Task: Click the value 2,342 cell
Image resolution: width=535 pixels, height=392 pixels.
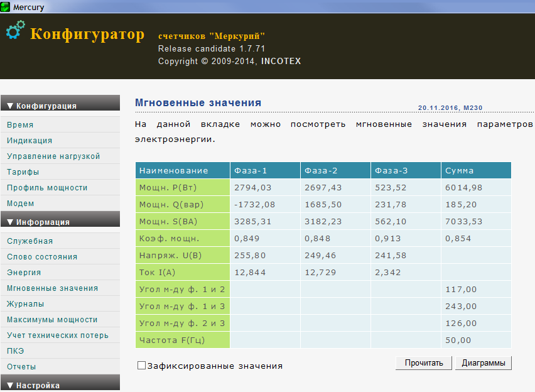Action: (406, 272)
